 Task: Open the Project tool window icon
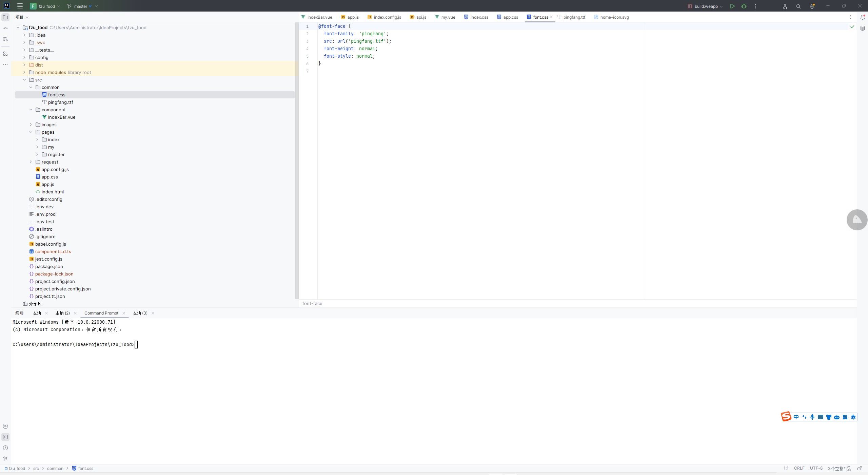5,17
